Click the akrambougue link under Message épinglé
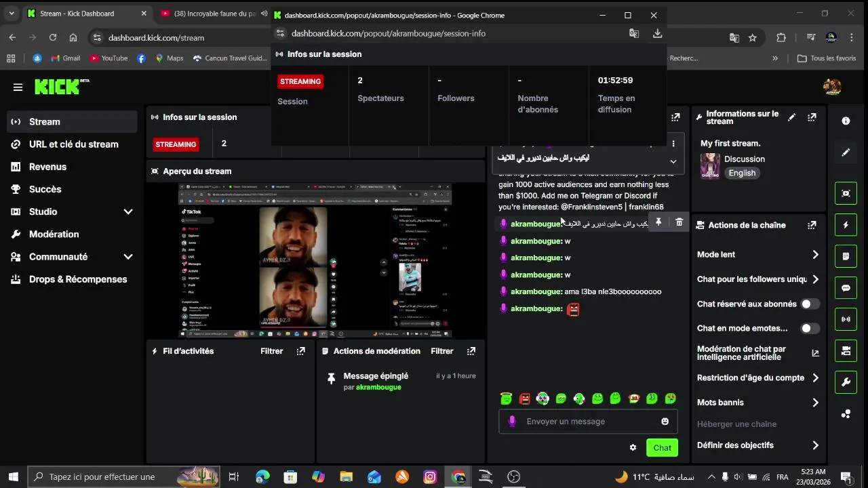The height and width of the screenshot is (488, 868). coord(378,387)
